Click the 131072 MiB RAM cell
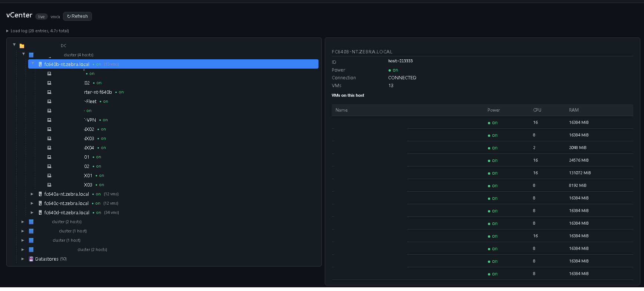 pyautogui.click(x=580, y=173)
